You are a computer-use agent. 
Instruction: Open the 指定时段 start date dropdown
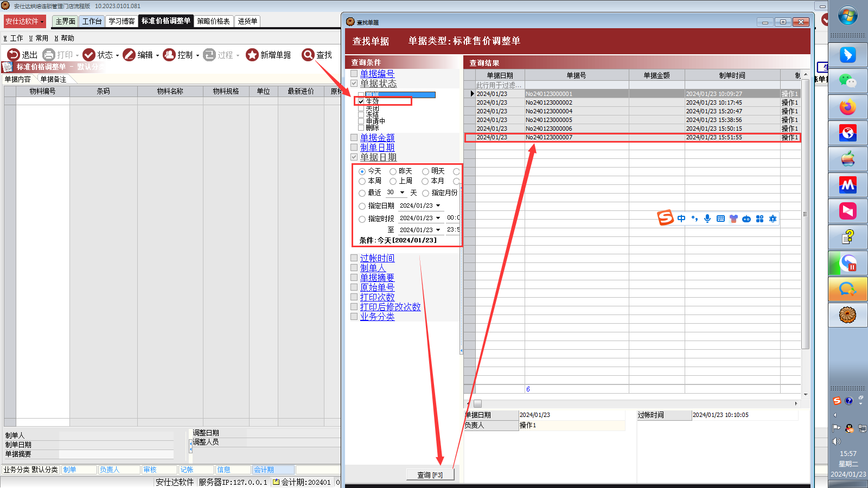(438, 218)
